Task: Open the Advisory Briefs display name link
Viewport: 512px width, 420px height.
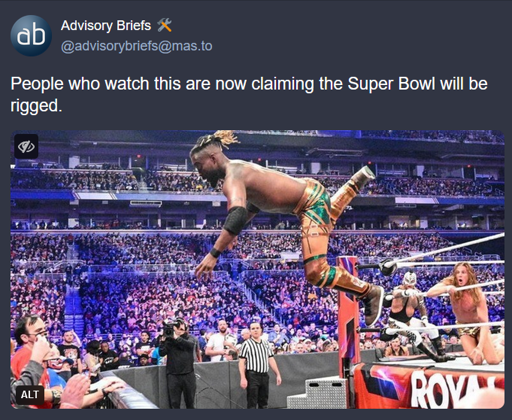Action: tap(106, 25)
